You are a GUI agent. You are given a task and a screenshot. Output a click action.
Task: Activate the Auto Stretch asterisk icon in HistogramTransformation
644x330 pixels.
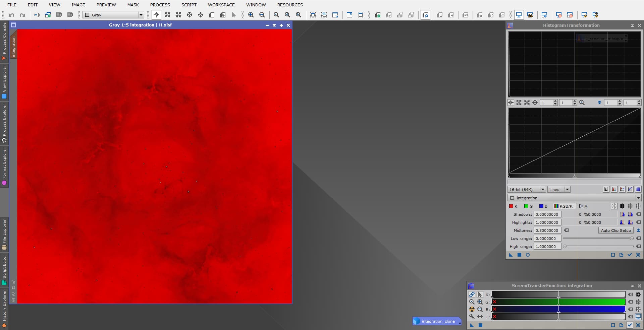pyautogui.click(x=614, y=206)
